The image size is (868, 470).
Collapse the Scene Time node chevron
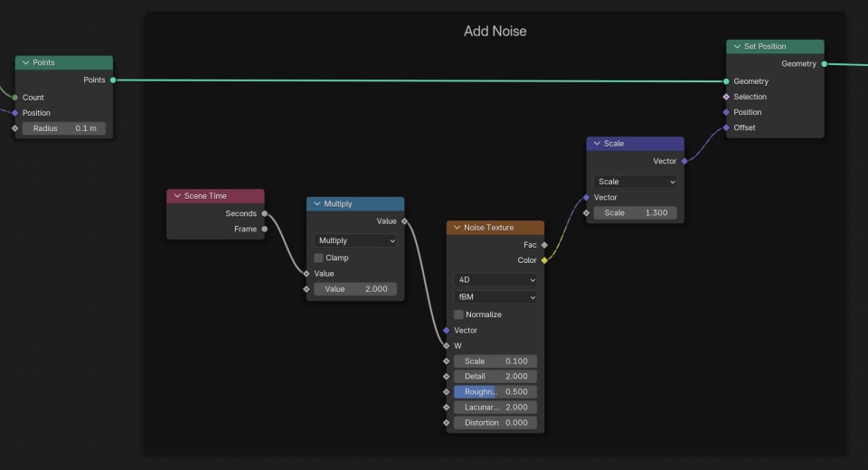[x=177, y=196]
